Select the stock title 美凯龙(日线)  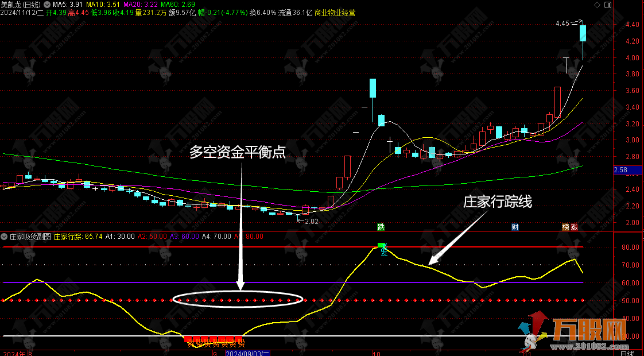point(21,5)
